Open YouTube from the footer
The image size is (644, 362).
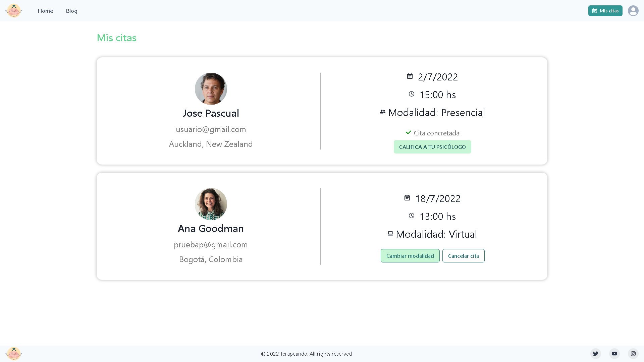(x=614, y=354)
